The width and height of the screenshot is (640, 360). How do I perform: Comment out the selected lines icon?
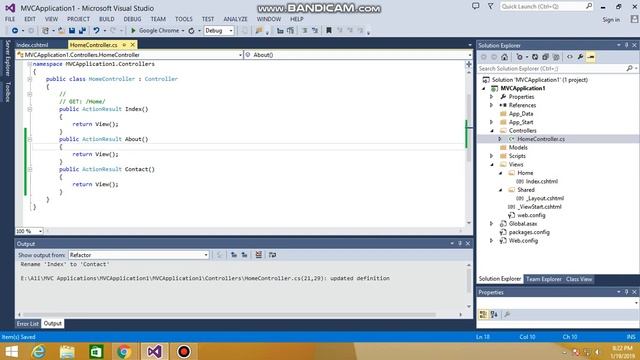pyautogui.click(x=304, y=31)
